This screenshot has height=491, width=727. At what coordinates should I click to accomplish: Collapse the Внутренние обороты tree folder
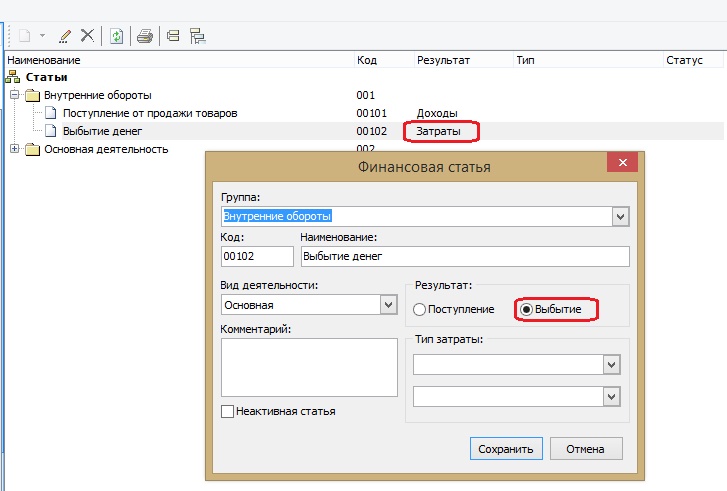click(x=14, y=95)
